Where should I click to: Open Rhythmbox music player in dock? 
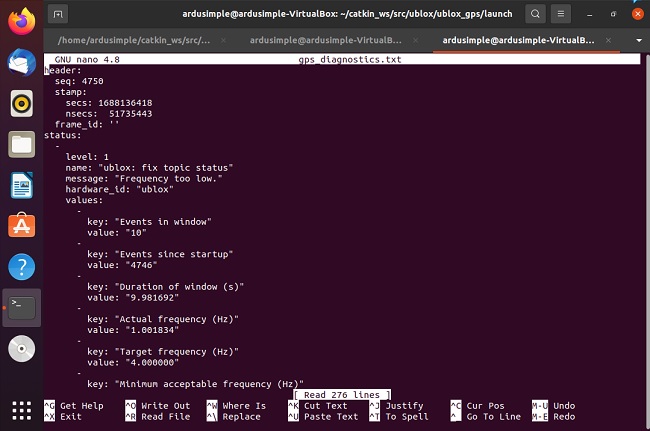21,103
